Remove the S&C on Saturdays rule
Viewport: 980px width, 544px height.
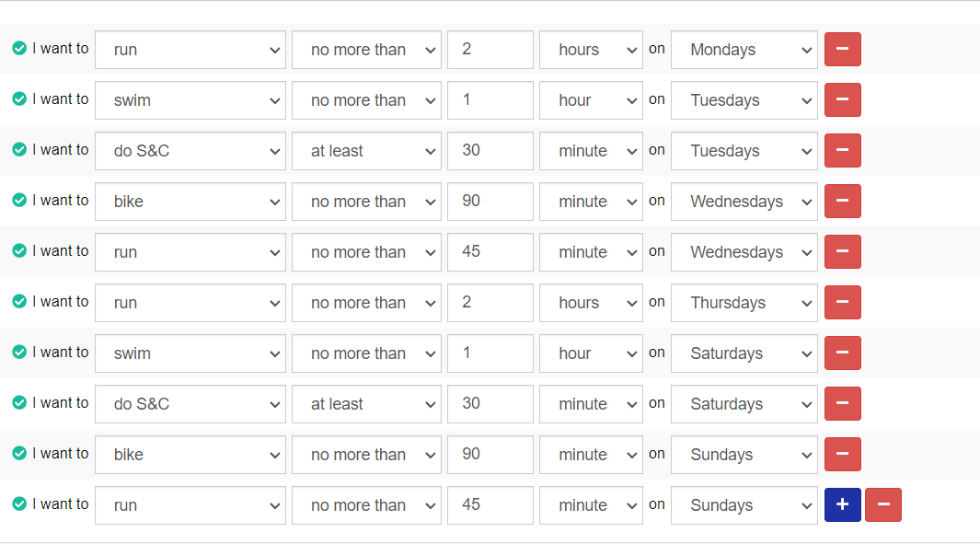pyautogui.click(x=843, y=404)
